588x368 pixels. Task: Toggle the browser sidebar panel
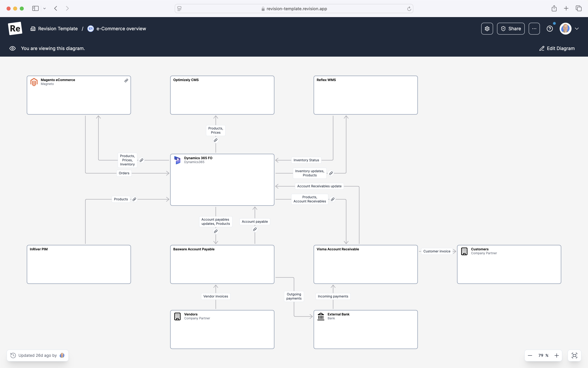click(x=35, y=8)
